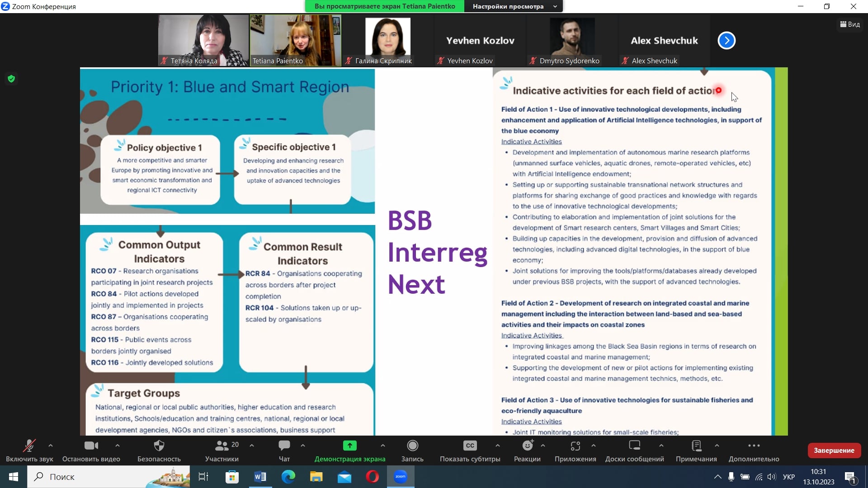The height and width of the screenshot is (488, 868).
Task: Click red Завершение end meeting button
Action: coord(834,450)
